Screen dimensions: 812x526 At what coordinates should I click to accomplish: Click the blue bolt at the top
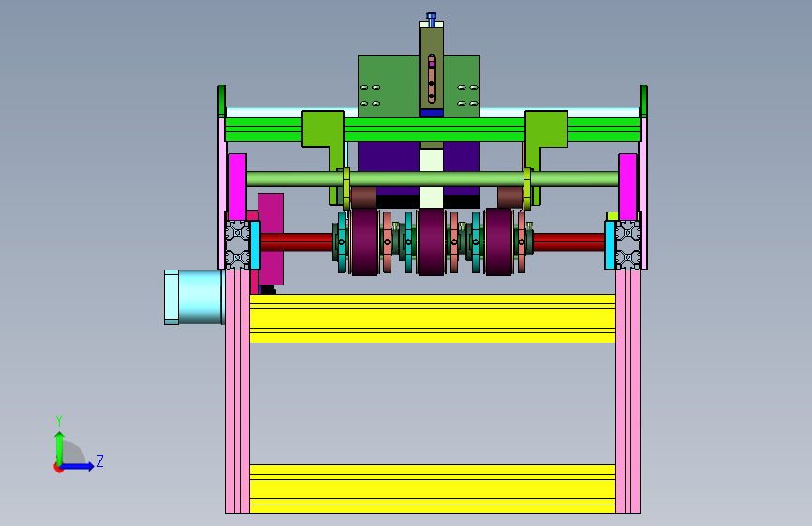(432, 18)
